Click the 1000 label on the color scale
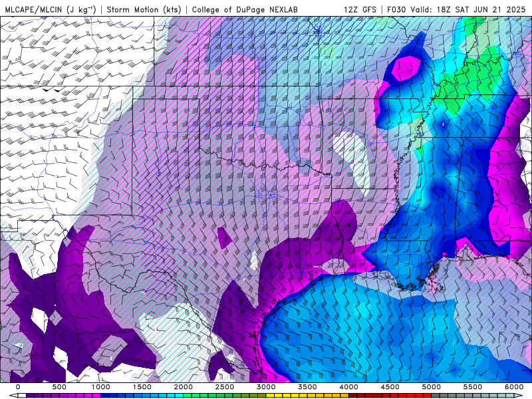 (101, 387)
